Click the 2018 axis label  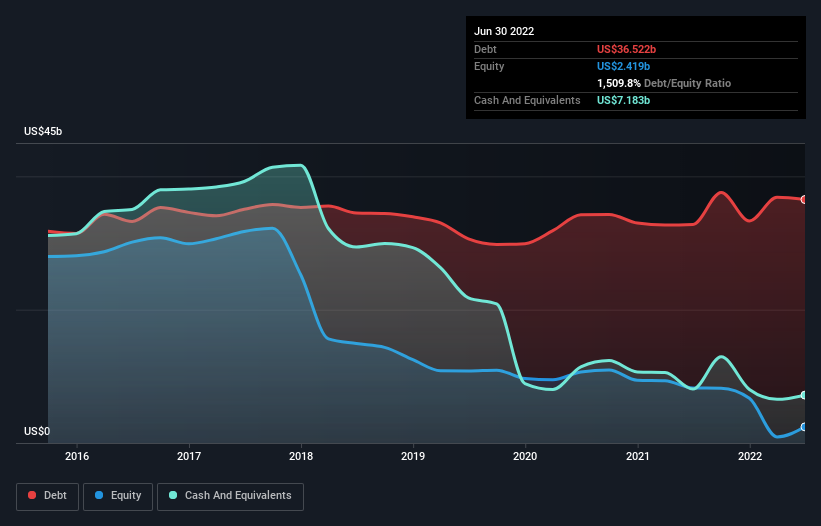click(x=301, y=456)
